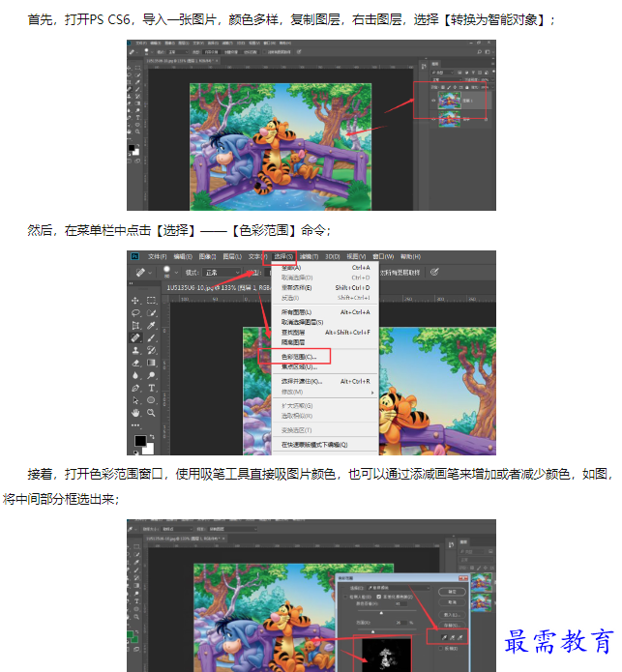Select the Blur tool in the second screenshot
The height and width of the screenshot is (672, 622).
(135, 375)
